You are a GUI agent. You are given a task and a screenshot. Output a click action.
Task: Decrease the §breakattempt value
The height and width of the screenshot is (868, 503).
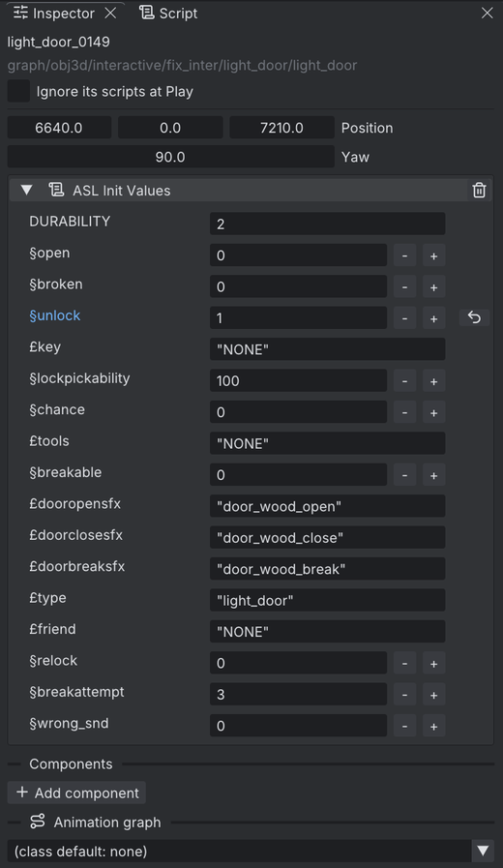[x=405, y=694]
